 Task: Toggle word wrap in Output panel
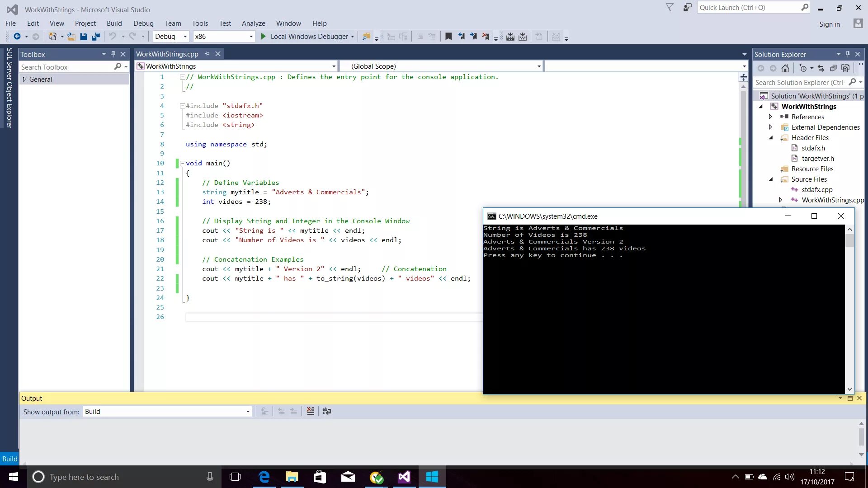click(x=326, y=411)
